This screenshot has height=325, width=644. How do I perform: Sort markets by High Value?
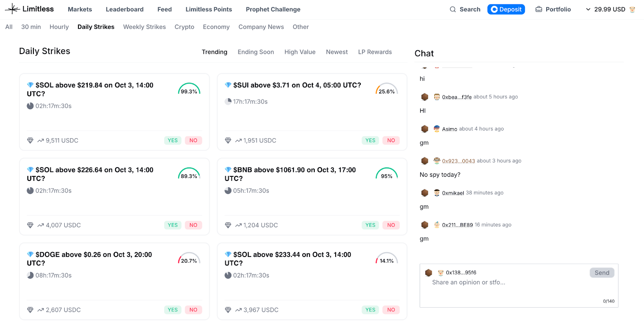(300, 52)
